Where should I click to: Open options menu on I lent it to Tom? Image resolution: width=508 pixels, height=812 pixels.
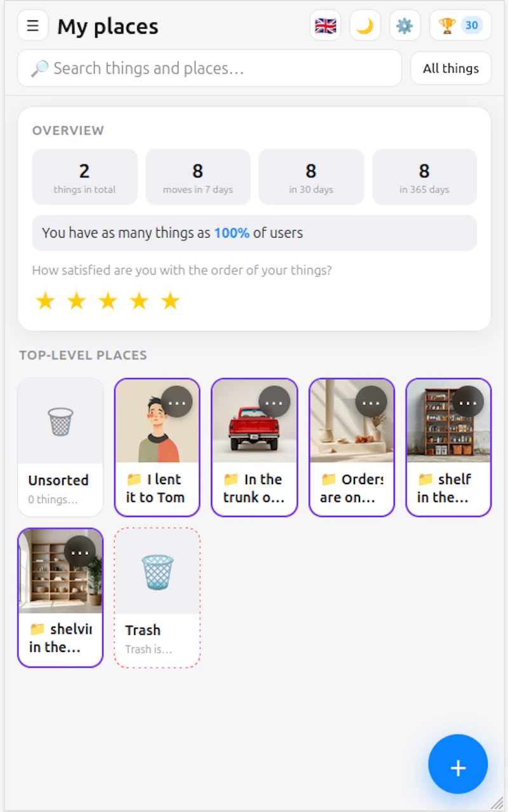tap(177, 402)
